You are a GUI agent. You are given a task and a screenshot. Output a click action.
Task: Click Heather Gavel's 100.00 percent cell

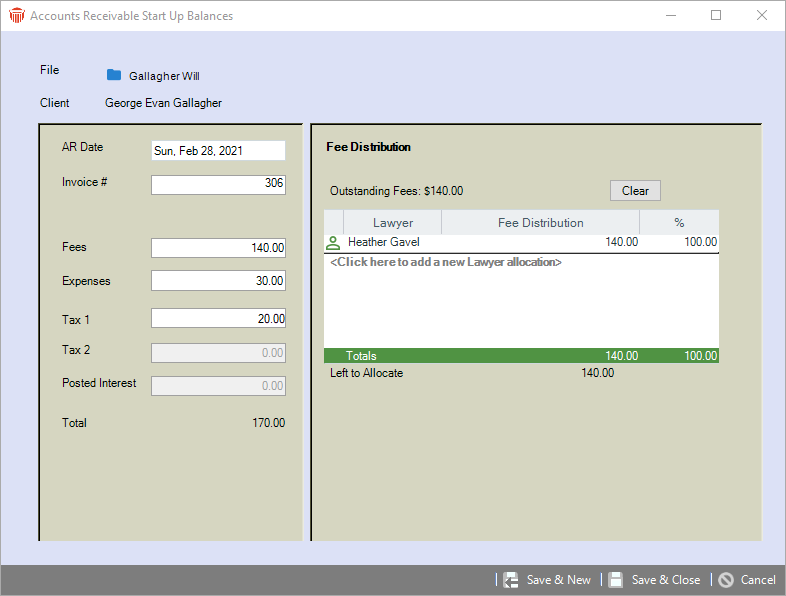[679, 242]
